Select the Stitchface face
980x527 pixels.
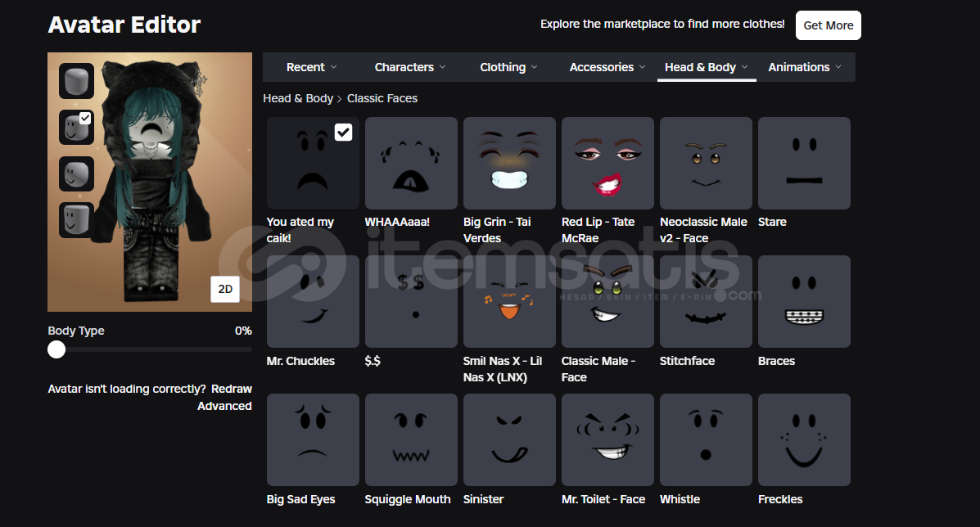(x=707, y=302)
